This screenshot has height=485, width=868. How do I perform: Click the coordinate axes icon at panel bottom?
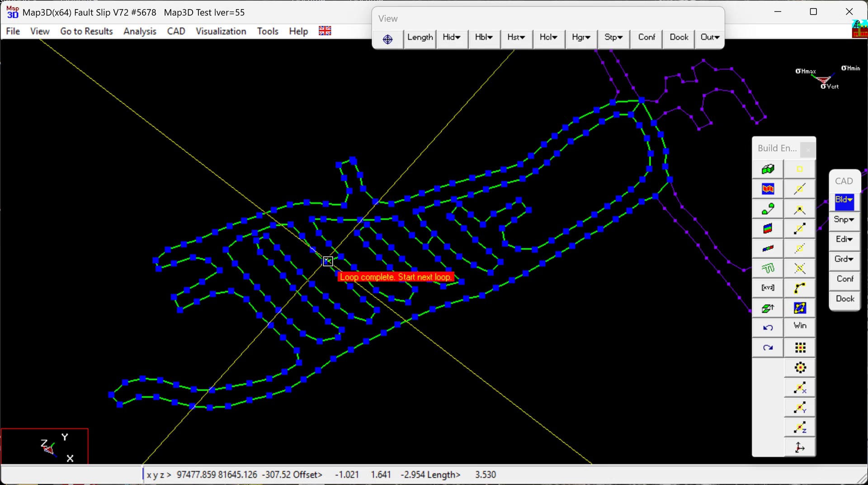click(x=800, y=447)
